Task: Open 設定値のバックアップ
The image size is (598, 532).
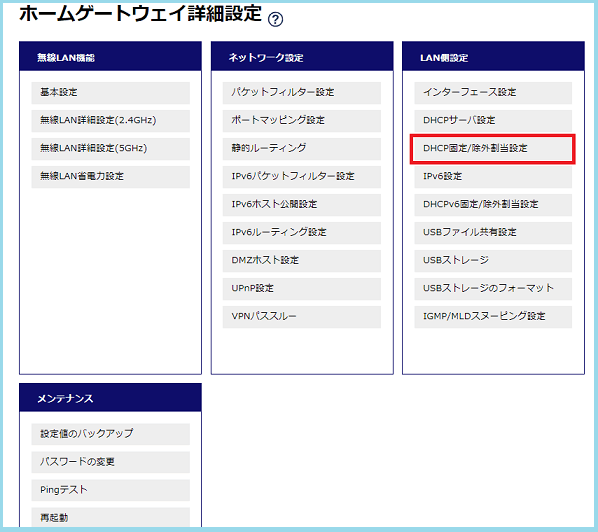Action: coord(111,434)
